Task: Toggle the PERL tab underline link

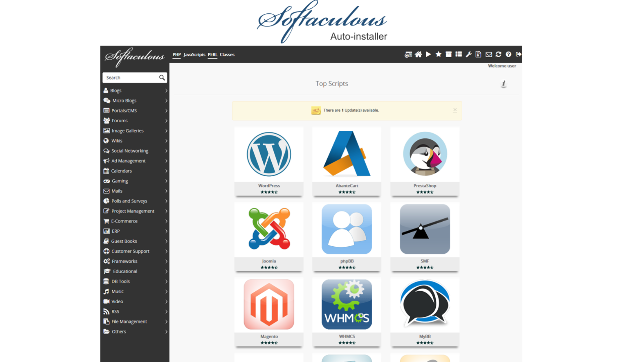Action: click(212, 54)
